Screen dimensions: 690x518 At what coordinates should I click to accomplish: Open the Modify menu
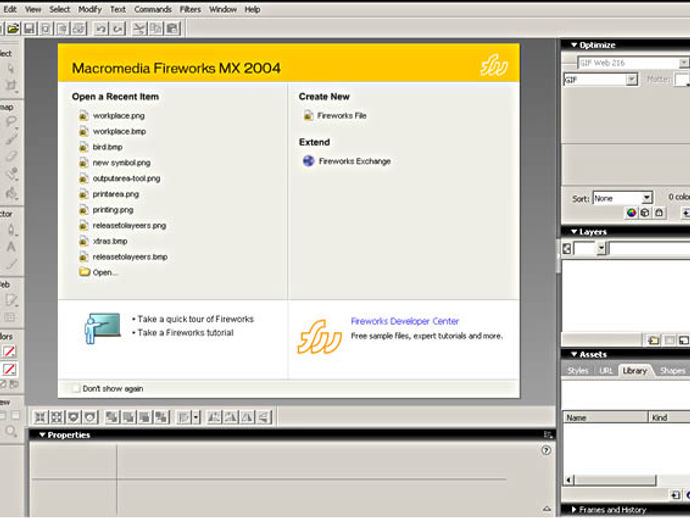coord(90,9)
